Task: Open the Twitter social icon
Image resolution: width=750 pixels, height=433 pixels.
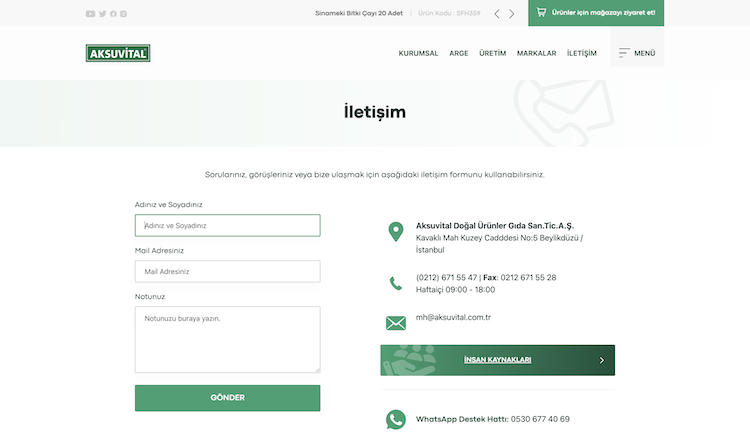Action: tap(102, 14)
